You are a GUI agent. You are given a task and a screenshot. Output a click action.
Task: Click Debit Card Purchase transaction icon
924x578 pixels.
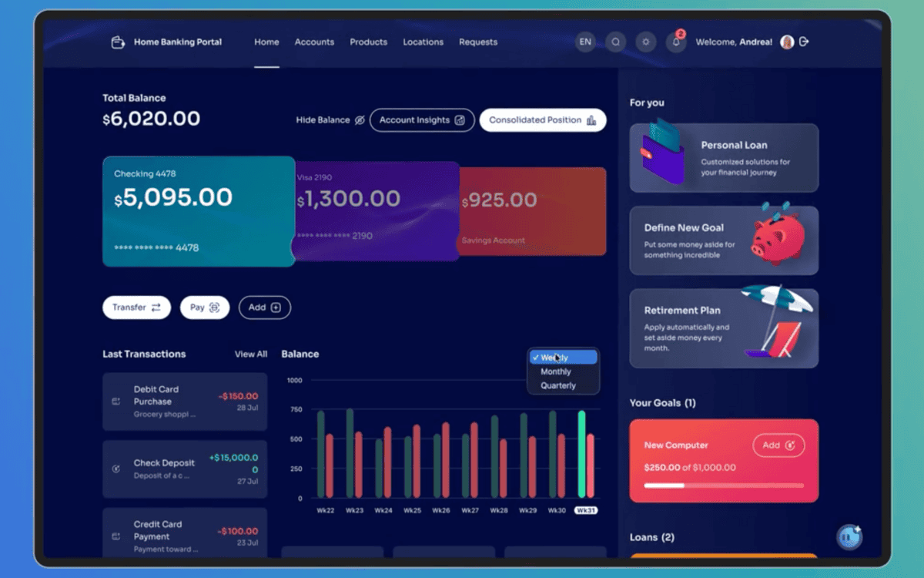pyautogui.click(x=116, y=402)
